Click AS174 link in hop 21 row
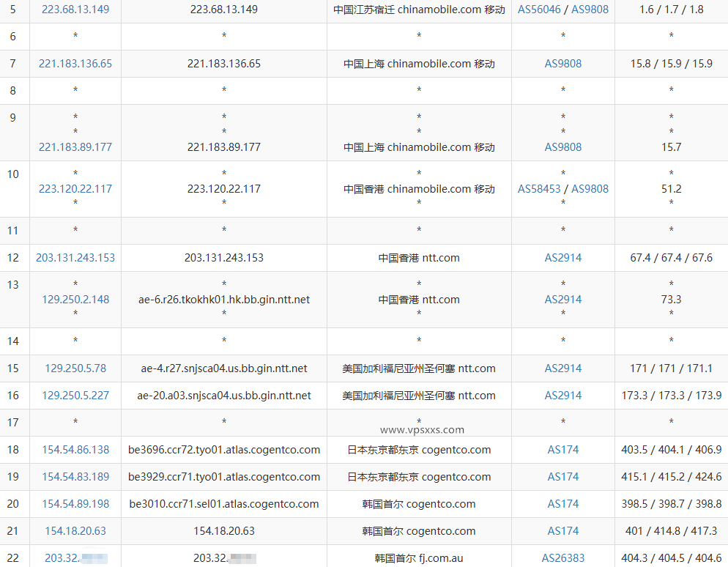 [562, 531]
